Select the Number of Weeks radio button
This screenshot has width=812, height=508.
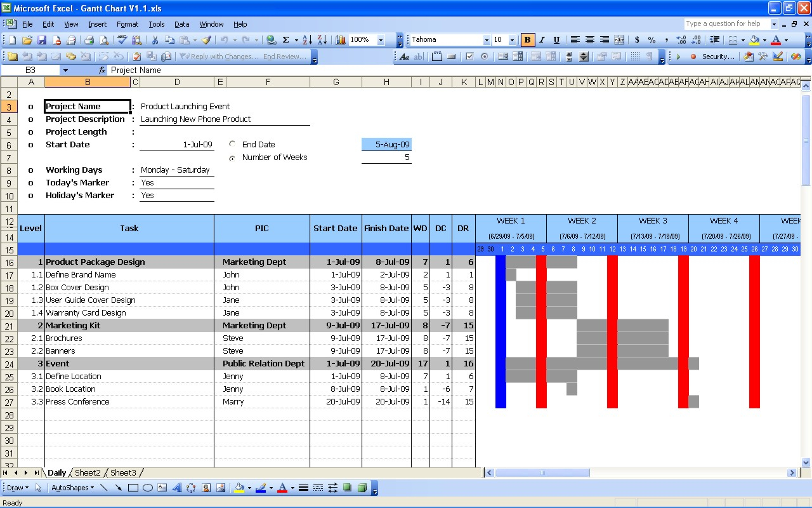[233, 157]
